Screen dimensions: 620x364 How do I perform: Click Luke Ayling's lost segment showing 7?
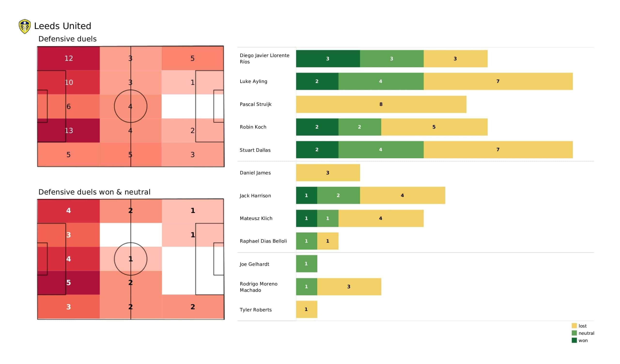pyautogui.click(x=498, y=81)
